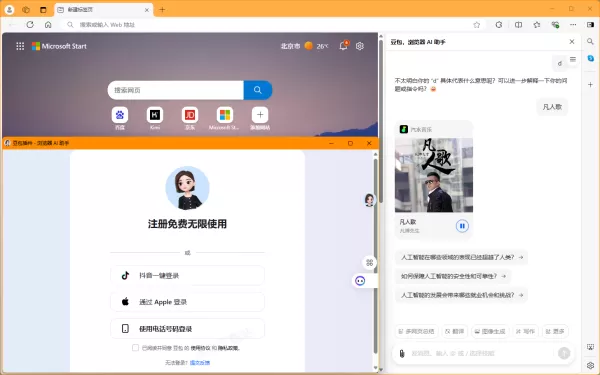Add a new browser tab

(x=162, y=10)
